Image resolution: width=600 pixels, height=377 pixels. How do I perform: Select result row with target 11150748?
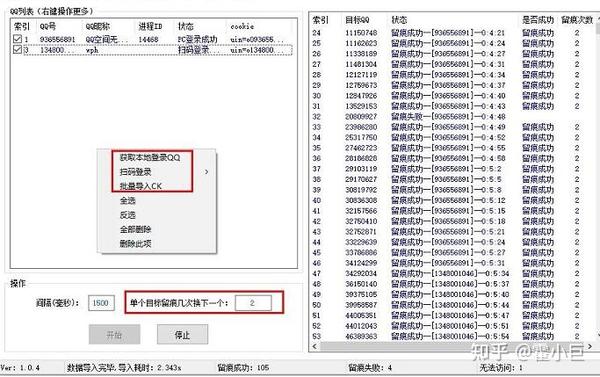(x=452, y=33)
